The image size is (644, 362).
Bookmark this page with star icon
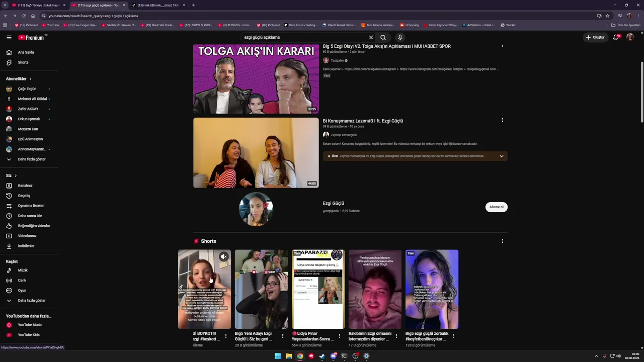(607, 16)
